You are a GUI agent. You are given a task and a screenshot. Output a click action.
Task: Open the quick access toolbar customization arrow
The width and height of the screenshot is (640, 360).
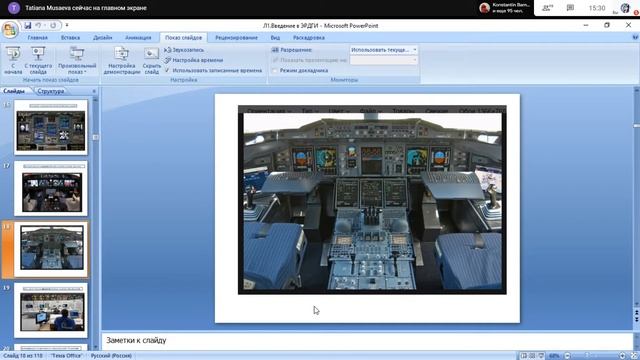pyautogui.click(x=67, y=26)
